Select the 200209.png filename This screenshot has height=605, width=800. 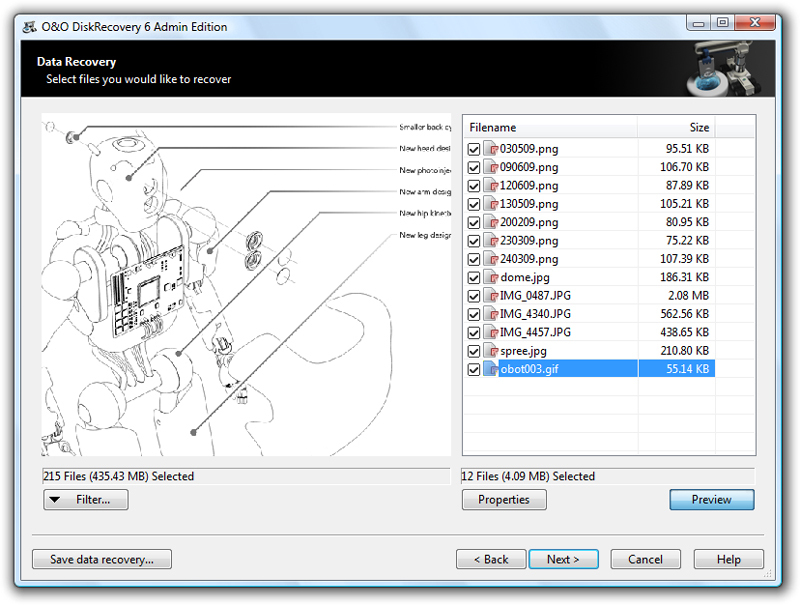(x=529, y=222)
